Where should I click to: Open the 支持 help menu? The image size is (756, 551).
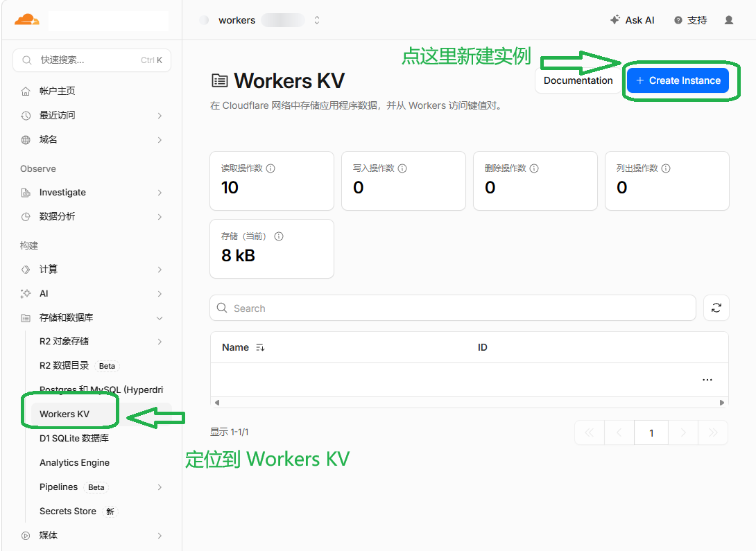690,20
